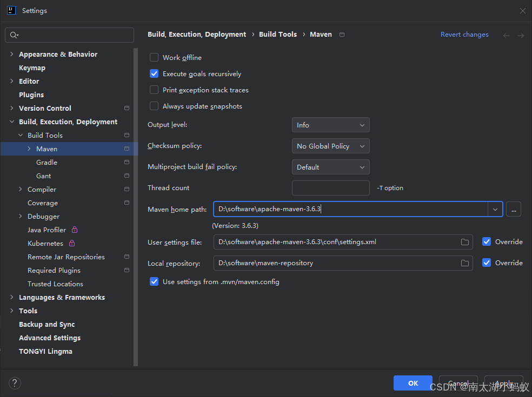Click the ellipsis browse button for Maven home
This screenshot has width=532, height=397.
(514, 209)
